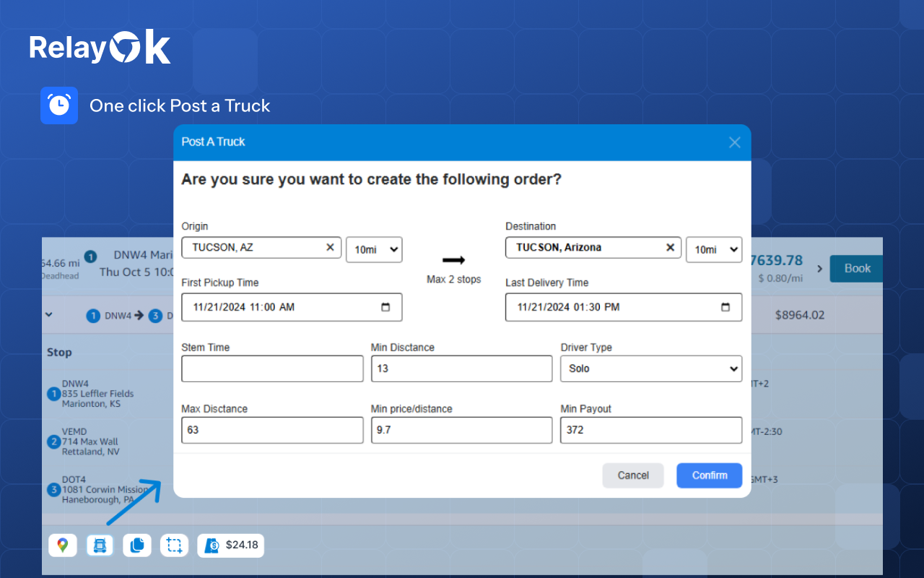The width and height of the screenshot is (924, 578).
Task: Click stop 2 VEMD marker
Action: coord(53,442)
